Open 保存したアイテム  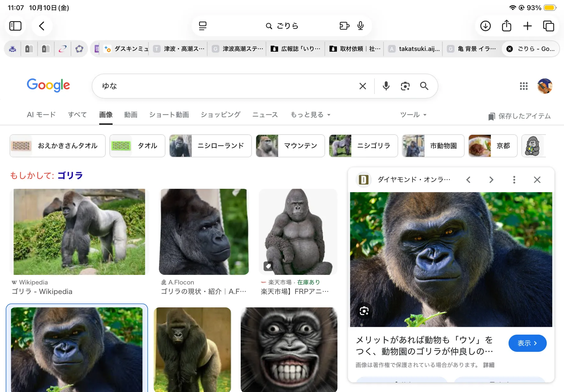519,116
